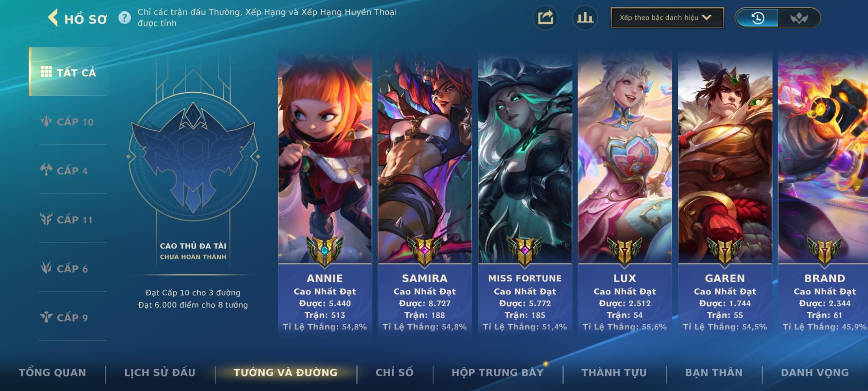The height and width of the screenshot is (391, 868).
Task: Expand the Xếp theo bậc danh hiệu dropdown
Action: tap(667, 18)
